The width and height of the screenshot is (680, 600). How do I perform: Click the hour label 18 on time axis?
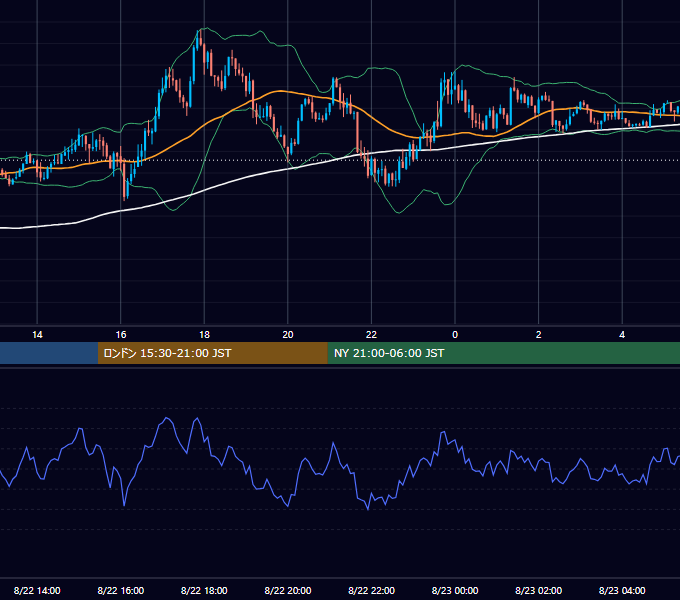(x=204, y=335)
